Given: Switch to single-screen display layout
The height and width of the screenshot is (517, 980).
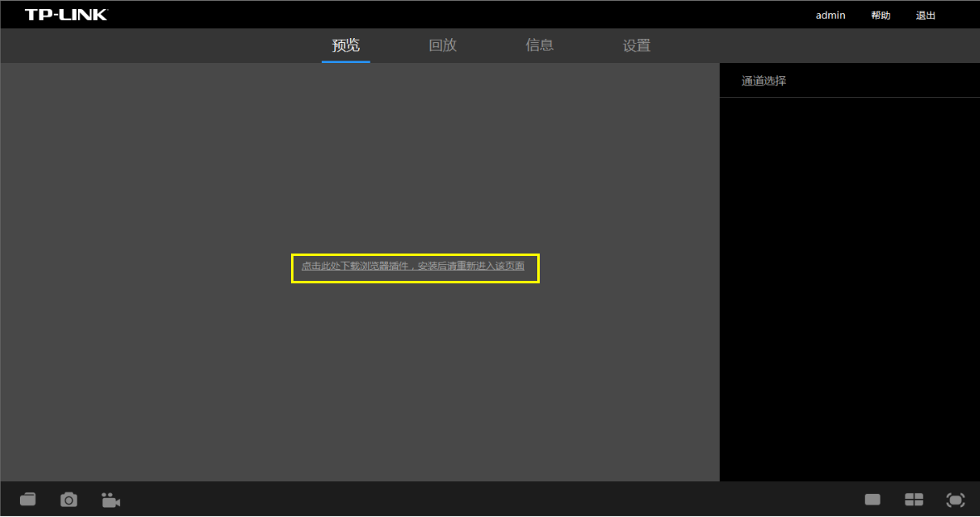Looking at the screenshot, I should pyautogui.click(x=872, y=499).
